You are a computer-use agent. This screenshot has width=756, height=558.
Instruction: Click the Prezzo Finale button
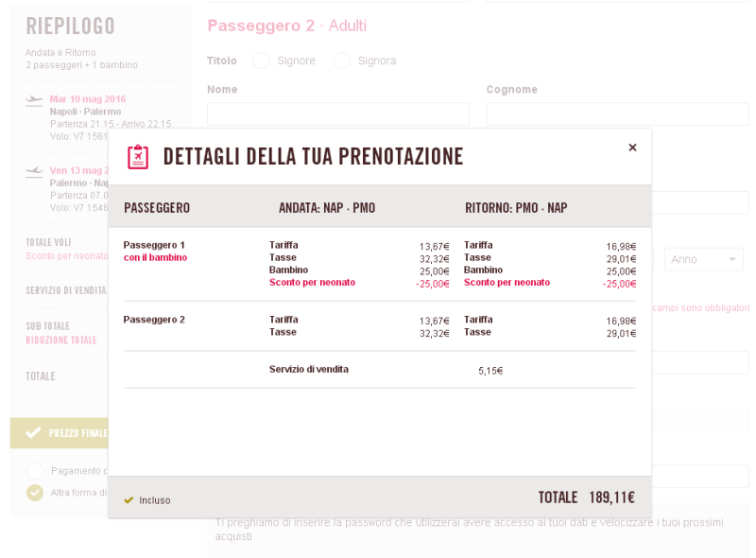pos(60,433)
